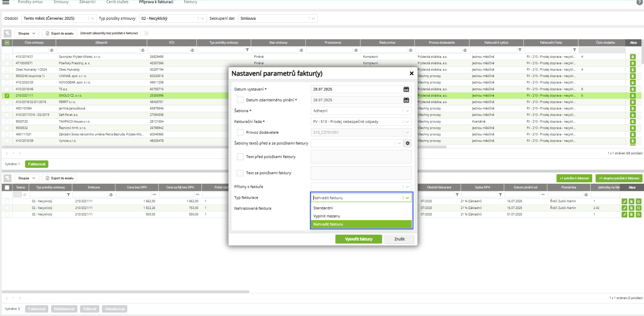Switch to the Faktury tab

click(190, 2)
